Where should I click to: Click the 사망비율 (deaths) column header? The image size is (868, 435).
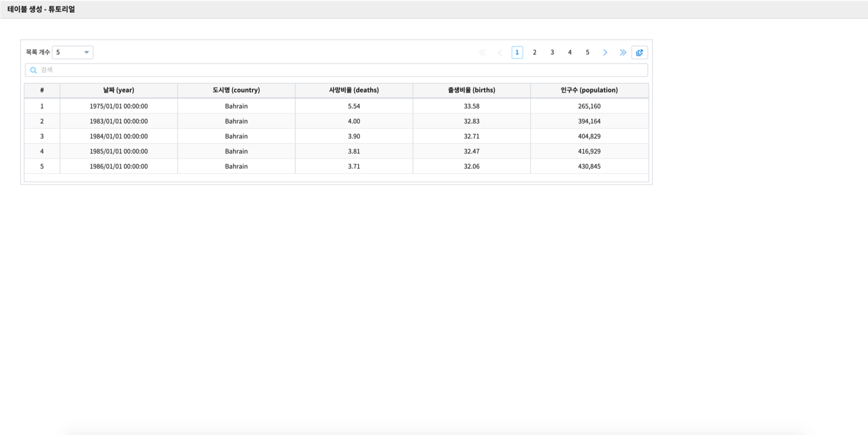pos(354,90)
